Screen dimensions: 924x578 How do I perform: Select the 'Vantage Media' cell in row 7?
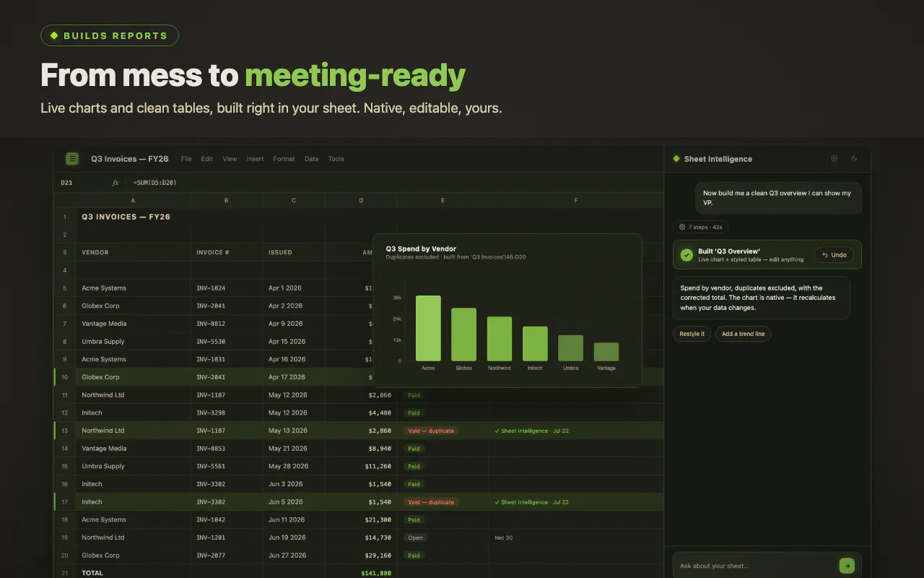[133, 324]
